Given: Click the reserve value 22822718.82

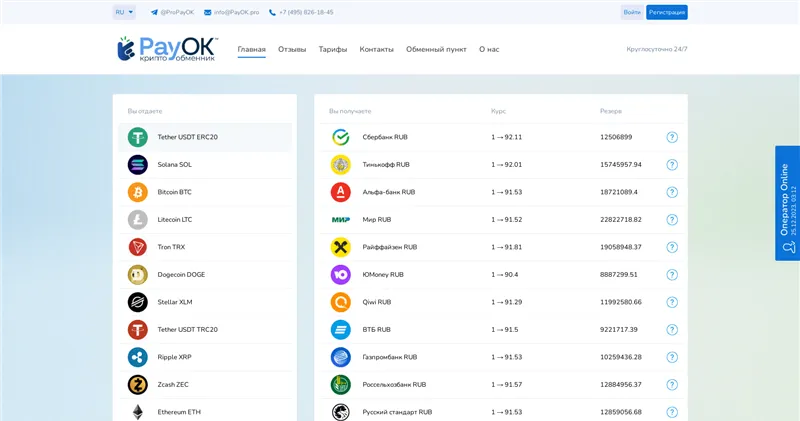Looking at the screenshot, I should [x=621, y=220].
